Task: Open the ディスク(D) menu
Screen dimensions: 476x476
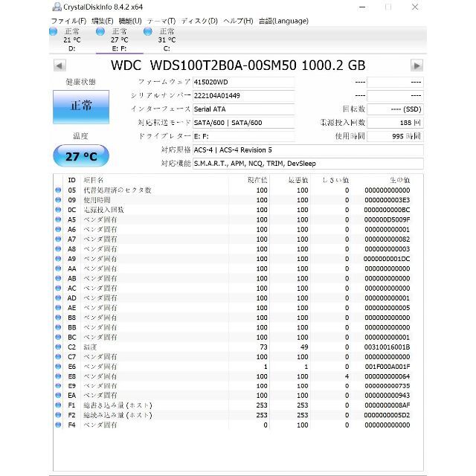Action: point(199,21)
